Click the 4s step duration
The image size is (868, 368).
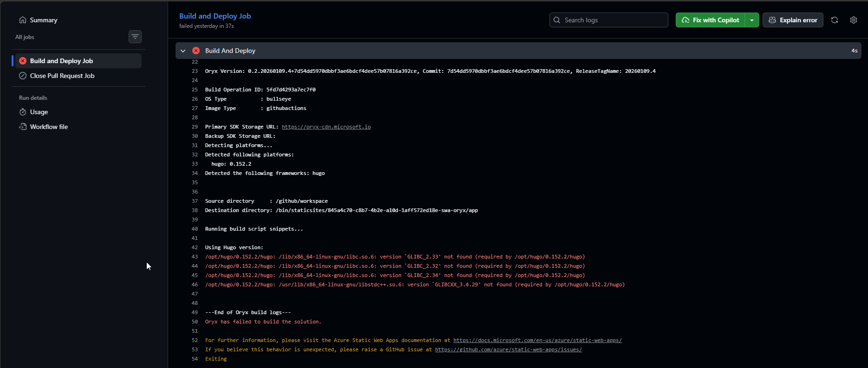[854, 51]
